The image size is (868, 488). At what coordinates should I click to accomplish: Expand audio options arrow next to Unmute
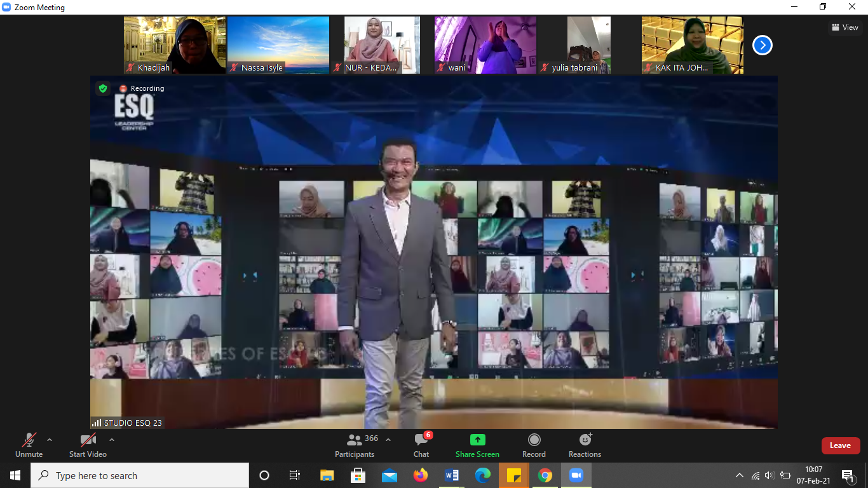point(50,440)
